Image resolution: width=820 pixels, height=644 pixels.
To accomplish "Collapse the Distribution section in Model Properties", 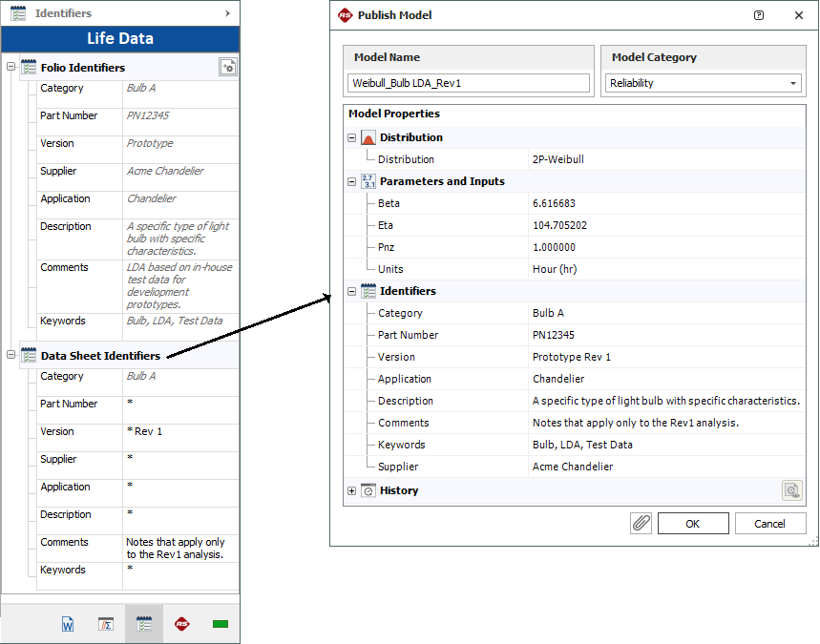I will point(352,137).
